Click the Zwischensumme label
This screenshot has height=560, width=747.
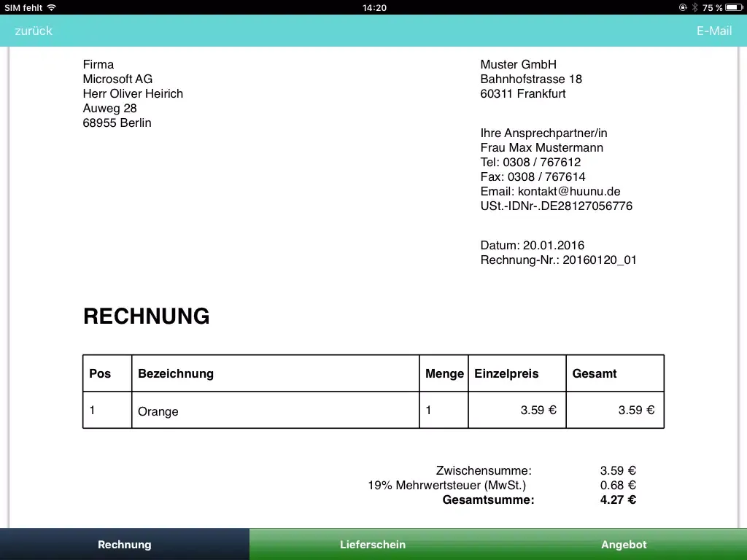click(x=484, y=470)
